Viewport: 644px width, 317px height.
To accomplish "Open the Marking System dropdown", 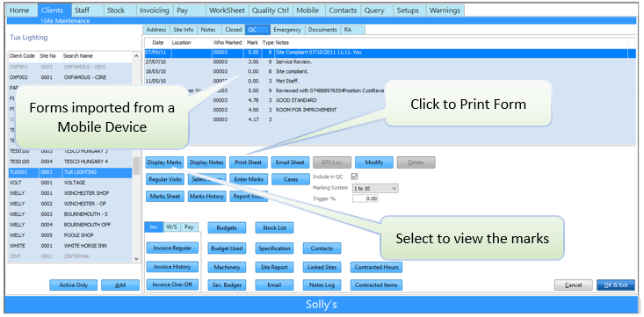I will 375,188.
